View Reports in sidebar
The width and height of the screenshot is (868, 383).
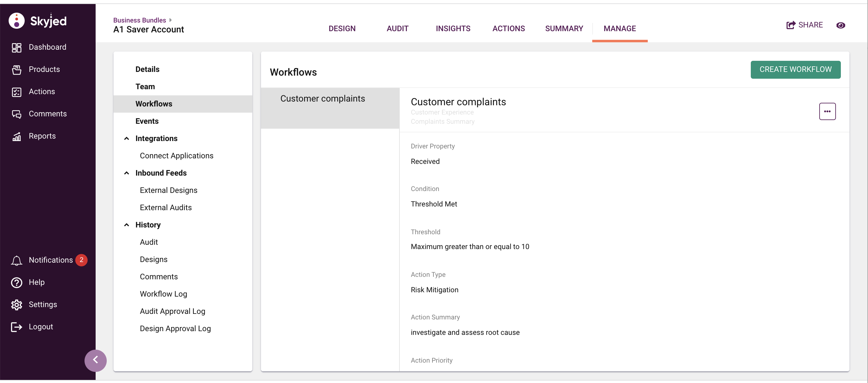click(x=42, y=135)
